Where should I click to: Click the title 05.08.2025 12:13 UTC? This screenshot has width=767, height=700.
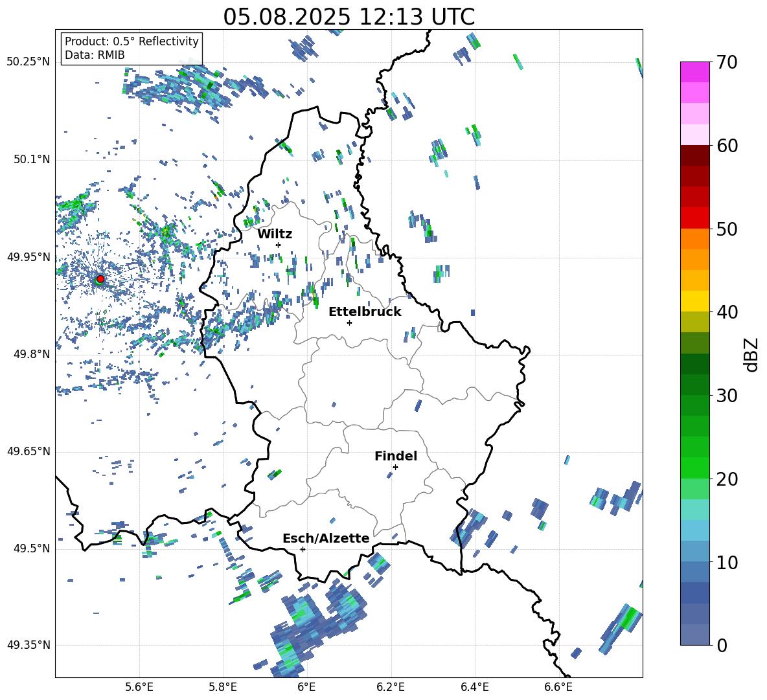(x=349, y=17)
